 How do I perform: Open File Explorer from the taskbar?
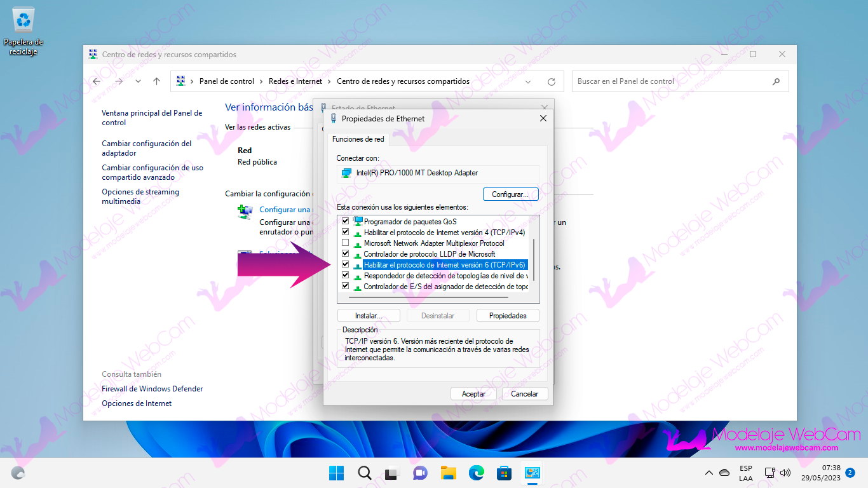[x=449, y=473]
